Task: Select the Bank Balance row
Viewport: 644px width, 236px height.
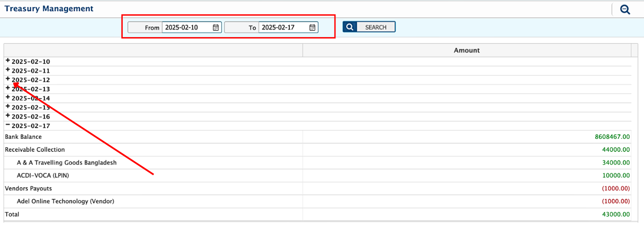Action: 23,137
